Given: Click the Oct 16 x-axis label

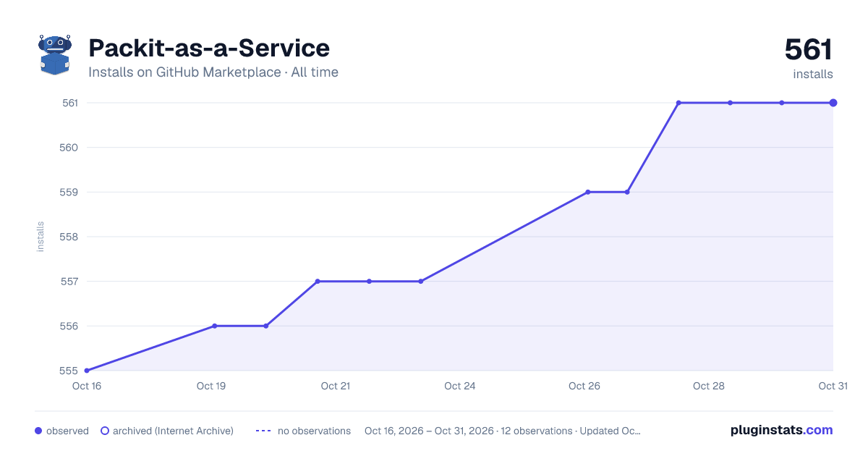Looking at the screenshot, I should tap(87, 386).
